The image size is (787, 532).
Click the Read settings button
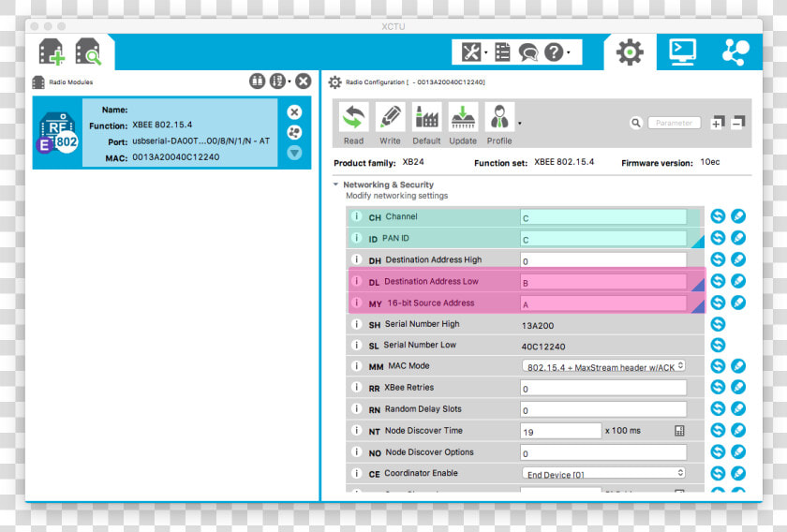pyautogui.click(x=354, y=124)
